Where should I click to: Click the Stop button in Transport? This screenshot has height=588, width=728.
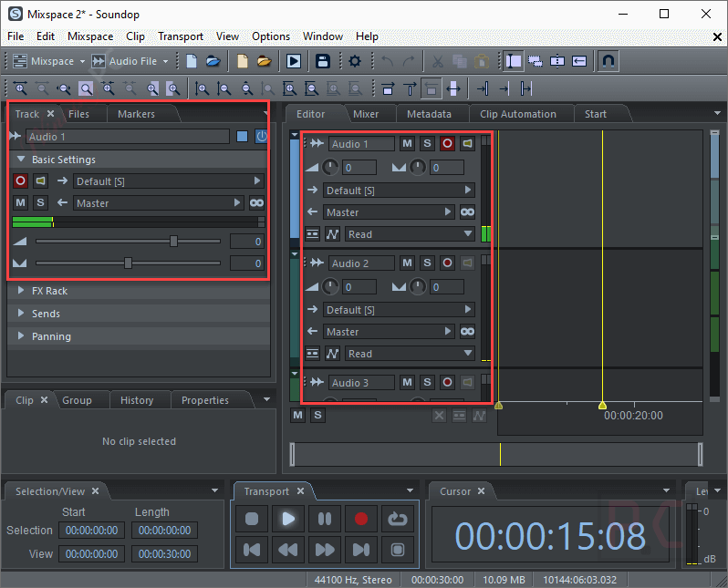252,519
